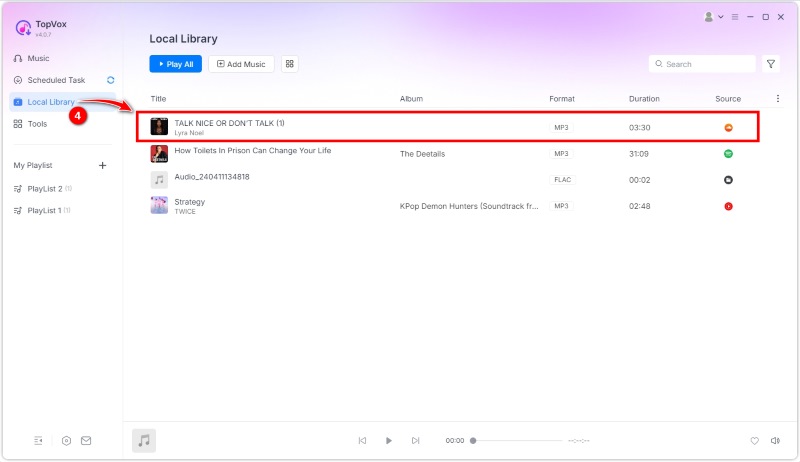Click the TALK NICE album thumbnail

pos(159,126)
